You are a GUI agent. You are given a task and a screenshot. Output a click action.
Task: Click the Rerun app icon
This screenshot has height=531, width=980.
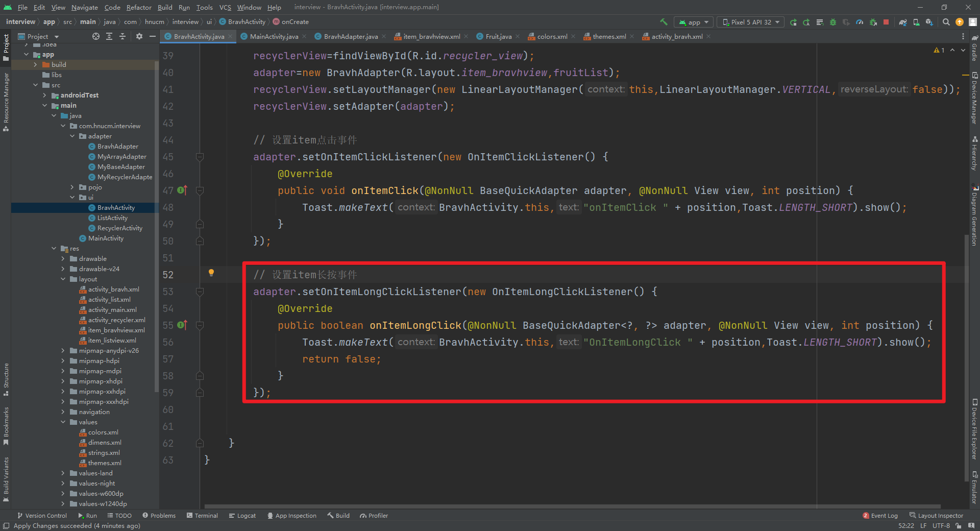793,22
